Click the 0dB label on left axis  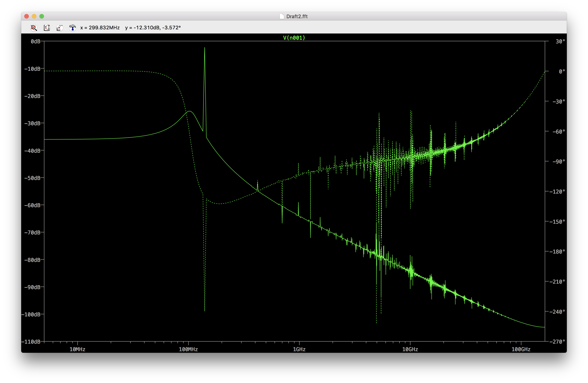click(35, 41)
